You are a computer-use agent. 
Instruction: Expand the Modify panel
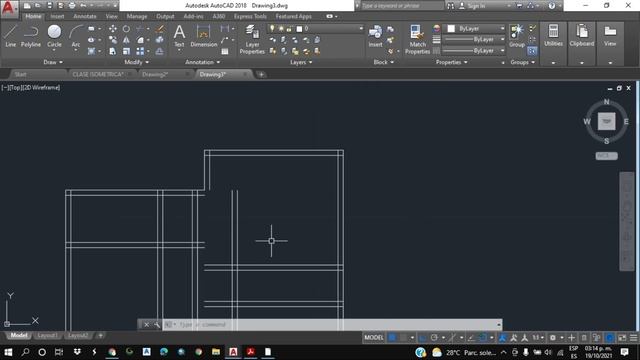pyautogui.click(x=136, y=62)
